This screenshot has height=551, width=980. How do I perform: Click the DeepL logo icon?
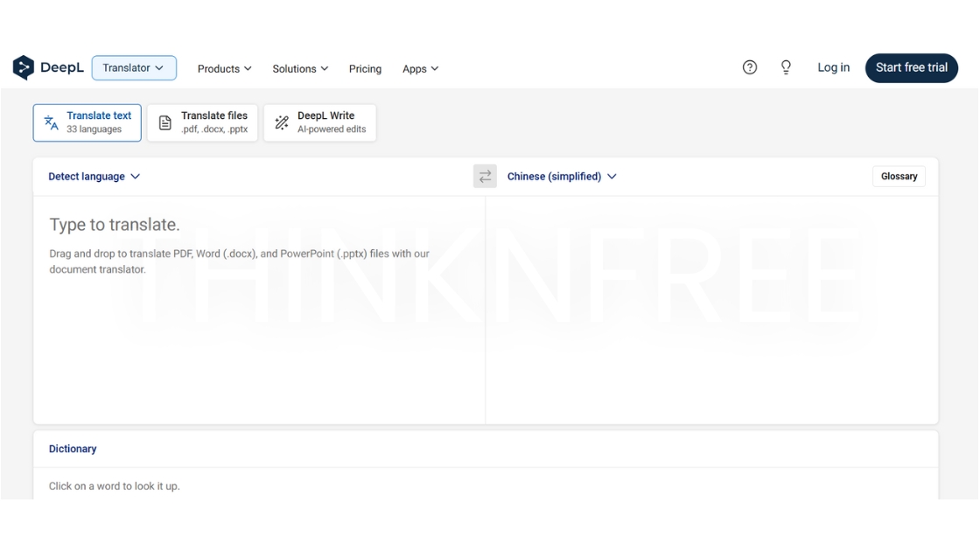point(23,67)
